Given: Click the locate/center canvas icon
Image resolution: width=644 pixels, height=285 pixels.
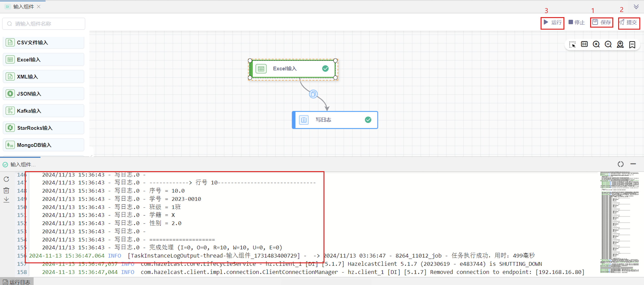Looking at the screenshot, I should pyautogui.click(x=620, y=44).
